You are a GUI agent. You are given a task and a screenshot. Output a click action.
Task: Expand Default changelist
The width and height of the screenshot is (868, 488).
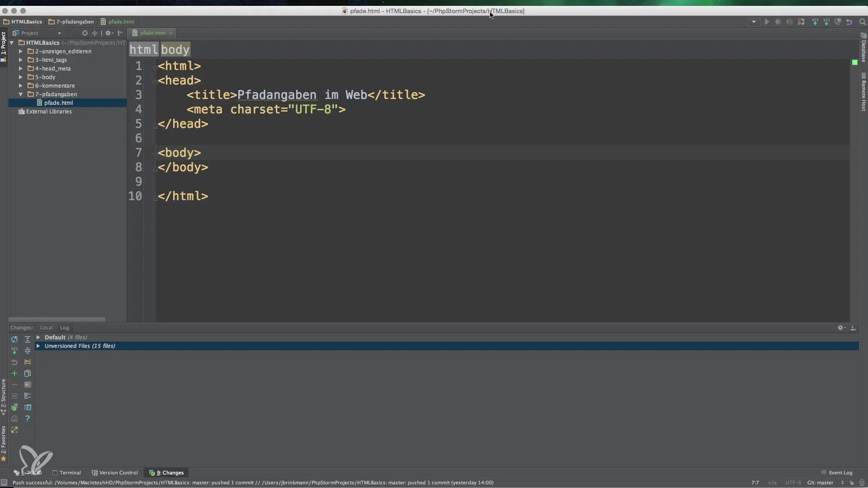pyautogui.click(x=38, y=338)
